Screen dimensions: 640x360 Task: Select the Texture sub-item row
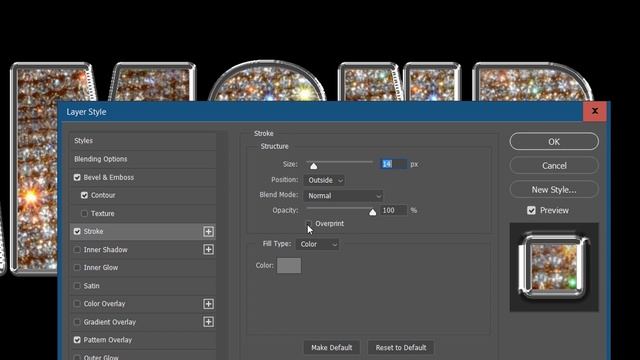[x=143, y=213]
